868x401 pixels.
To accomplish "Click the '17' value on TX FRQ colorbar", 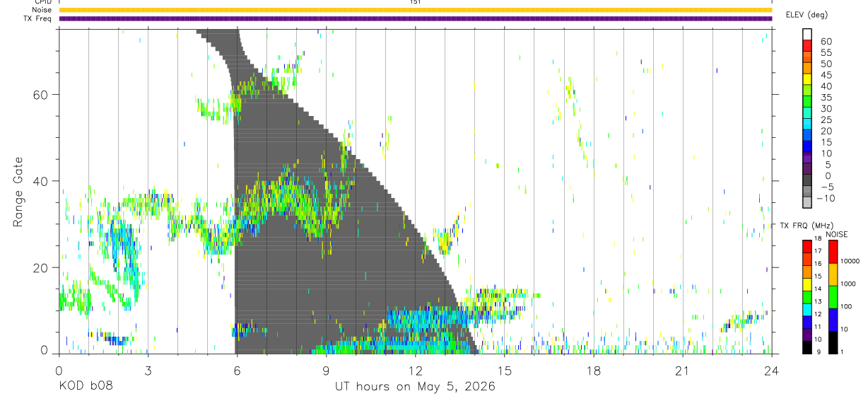I will pos(819,250).
